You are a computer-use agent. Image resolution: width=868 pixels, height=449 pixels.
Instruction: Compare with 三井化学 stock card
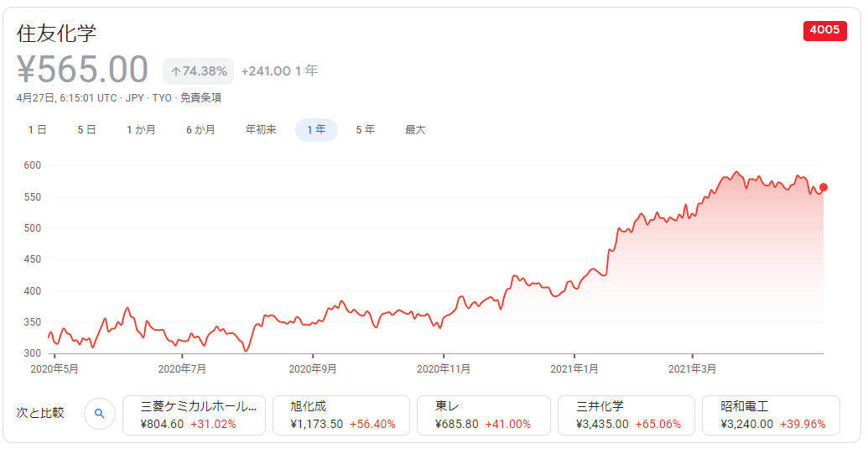pyautogui.click(x=626, y=415)
